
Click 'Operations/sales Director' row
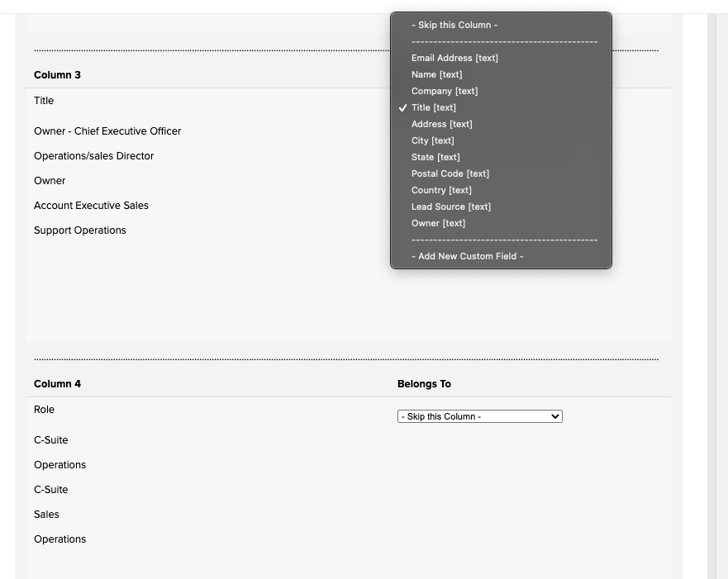93,156
